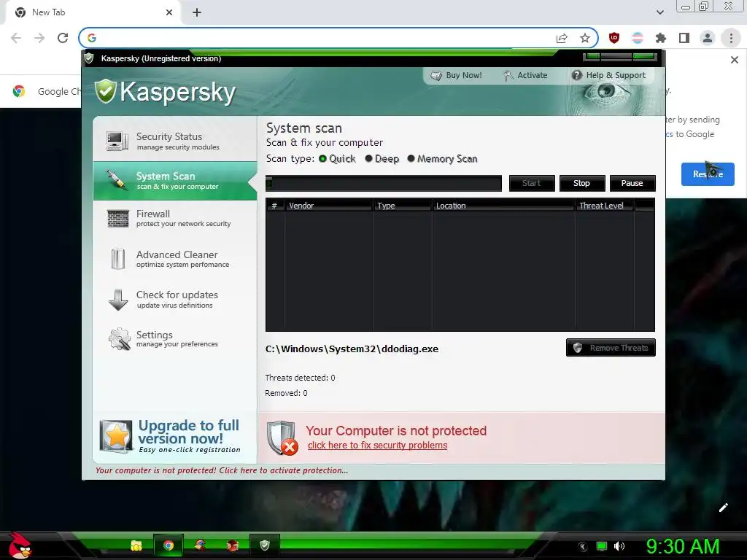Click the Check for updates arrow icon
This screenshot has height=560, width=747.
coord(118,300)
